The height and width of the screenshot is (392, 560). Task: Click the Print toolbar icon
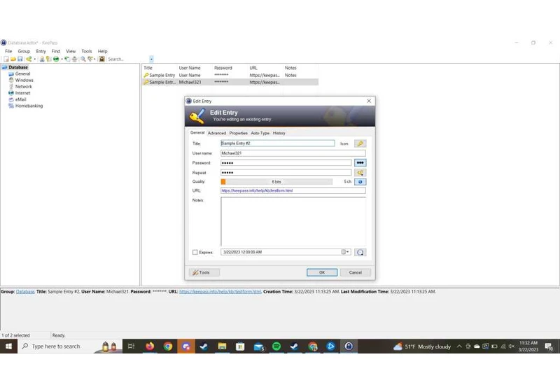[74, 59]
